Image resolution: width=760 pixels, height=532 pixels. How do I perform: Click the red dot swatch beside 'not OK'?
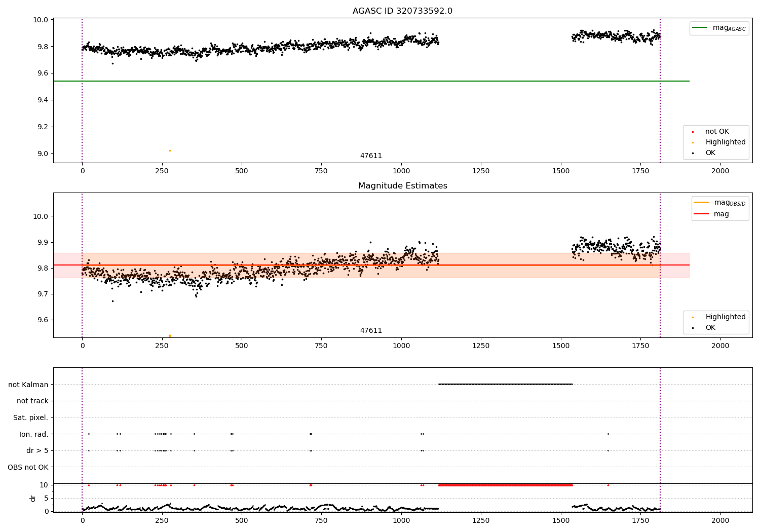(x=693, y=132)
